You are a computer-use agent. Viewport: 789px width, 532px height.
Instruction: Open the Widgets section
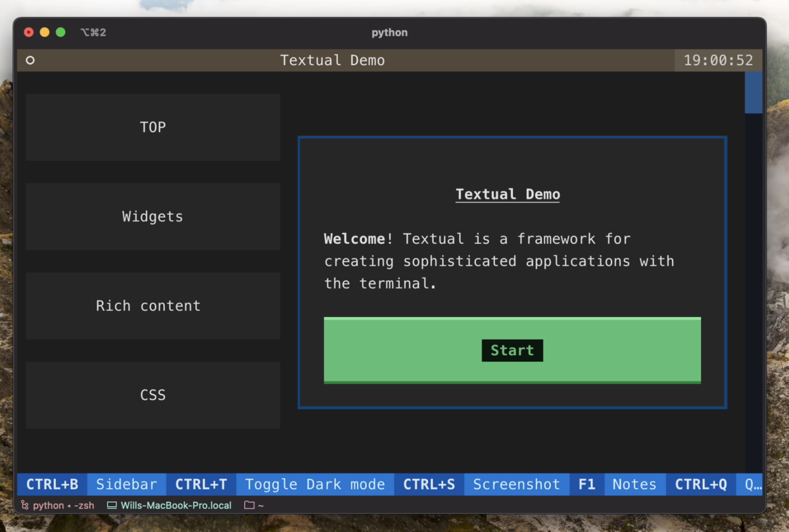pos(153,216)
